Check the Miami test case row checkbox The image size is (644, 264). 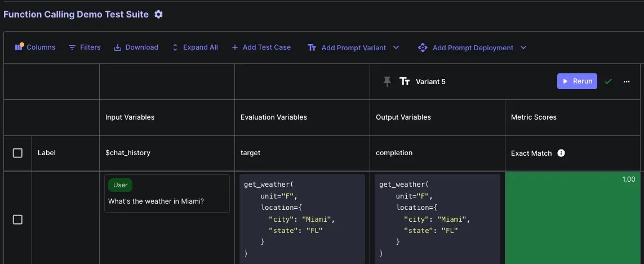click(17, 219)
